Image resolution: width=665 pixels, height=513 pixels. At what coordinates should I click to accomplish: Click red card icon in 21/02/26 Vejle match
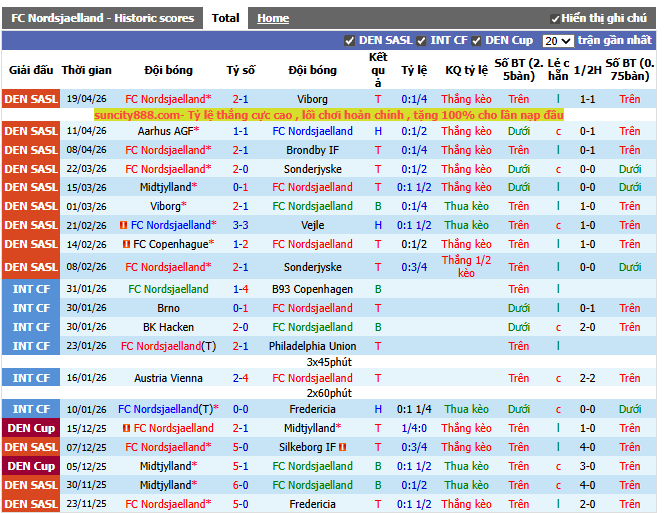(123, 225)
